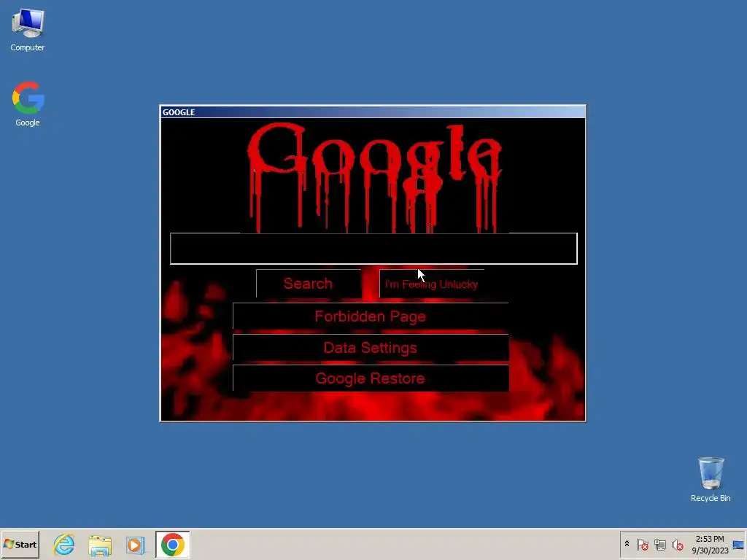Launch Internet Explorer from taskbar
747x560 pixels.
[64, 544]
